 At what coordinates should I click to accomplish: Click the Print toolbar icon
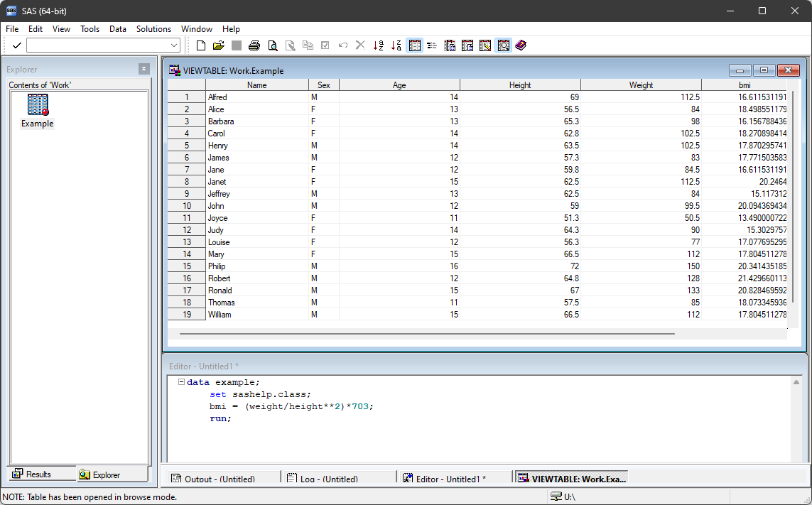point(254,45)
